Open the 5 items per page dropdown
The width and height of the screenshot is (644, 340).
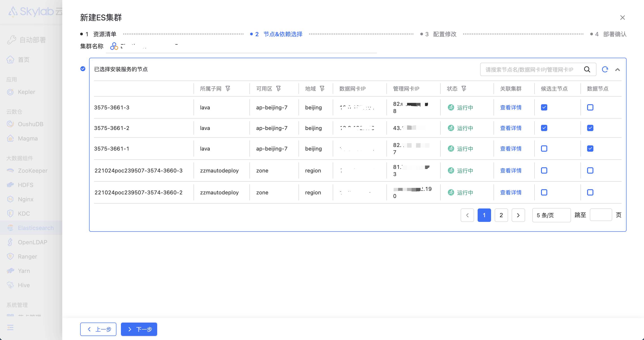(551, 215)
